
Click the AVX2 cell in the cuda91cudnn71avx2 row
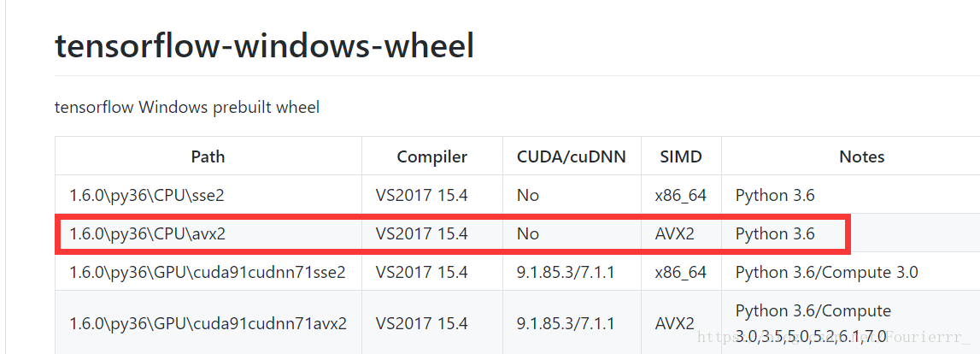(x=674, y=324)
